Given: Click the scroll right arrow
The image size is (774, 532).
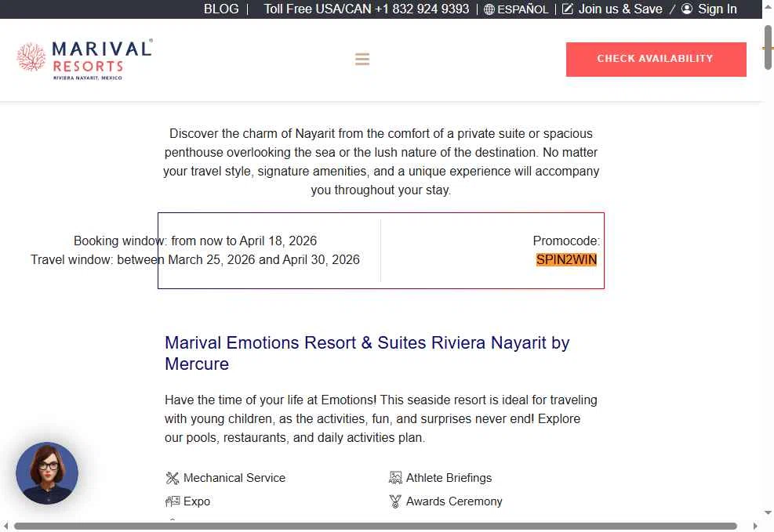Looking at the screenshot, I should [x=755, y=526].
